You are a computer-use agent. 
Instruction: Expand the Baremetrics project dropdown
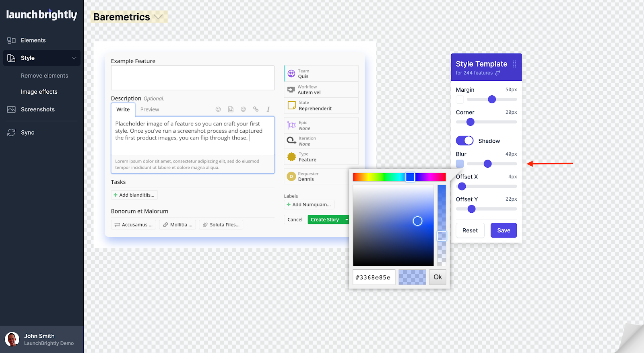(159, 17)
